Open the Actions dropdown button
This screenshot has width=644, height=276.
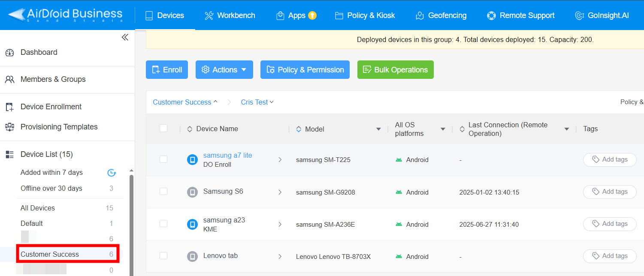224,70
